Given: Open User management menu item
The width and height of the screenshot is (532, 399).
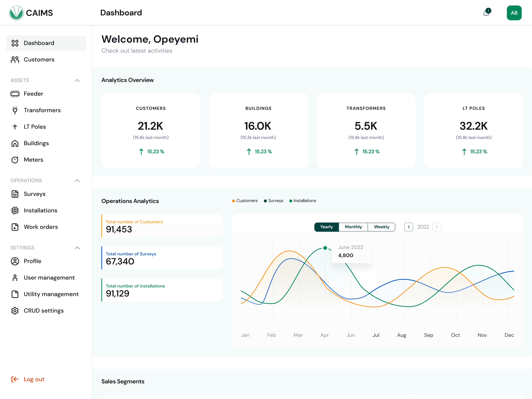Looking at the screenshot, I should [x=49, y=278].
